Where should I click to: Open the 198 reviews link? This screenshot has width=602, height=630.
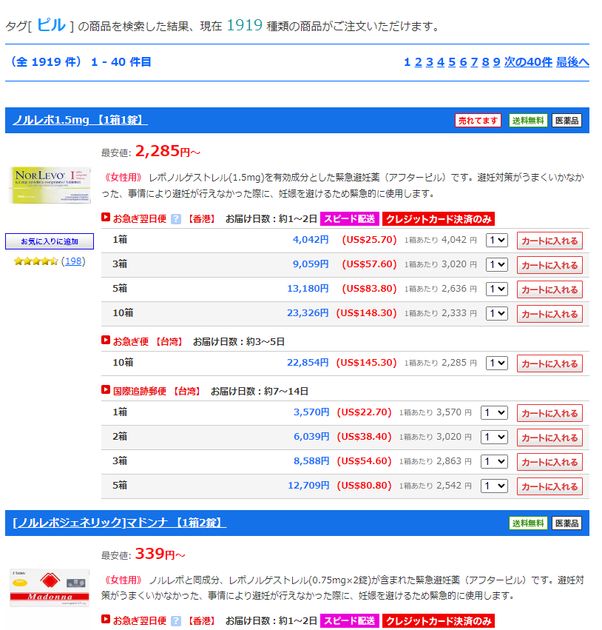tap(73, 261)
